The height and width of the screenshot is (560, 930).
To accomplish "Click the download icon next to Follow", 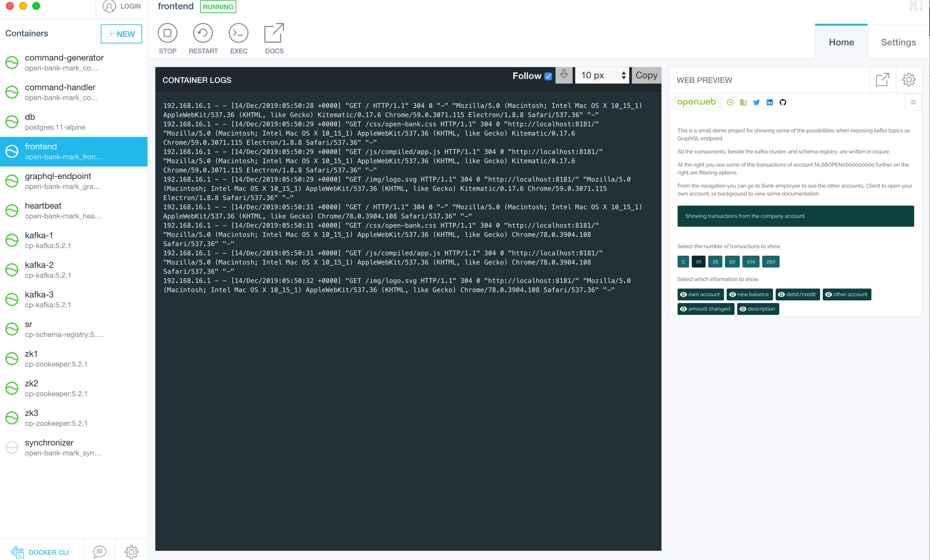I will point(564,75).
